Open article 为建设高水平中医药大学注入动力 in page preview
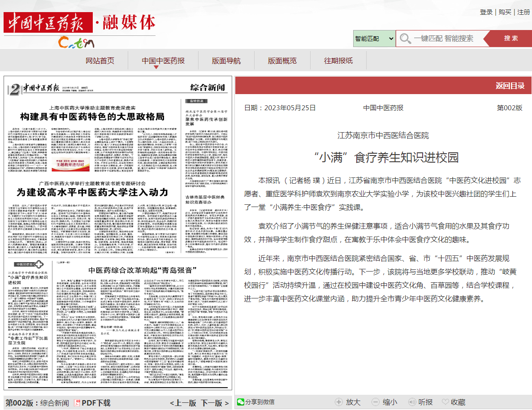The width and height of the screenshot is (532, 410). [x=92, y=192]
